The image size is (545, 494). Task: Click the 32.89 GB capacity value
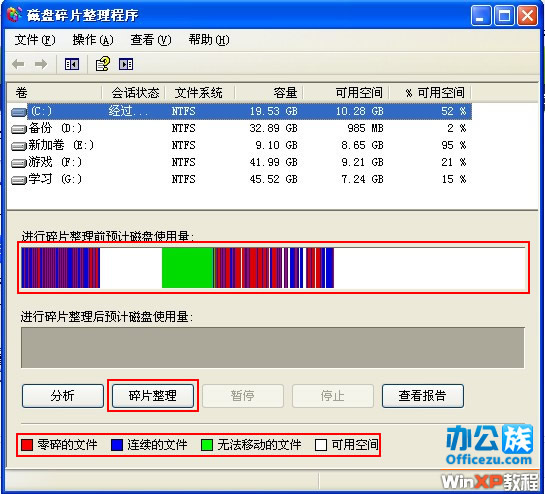point(274,128)
